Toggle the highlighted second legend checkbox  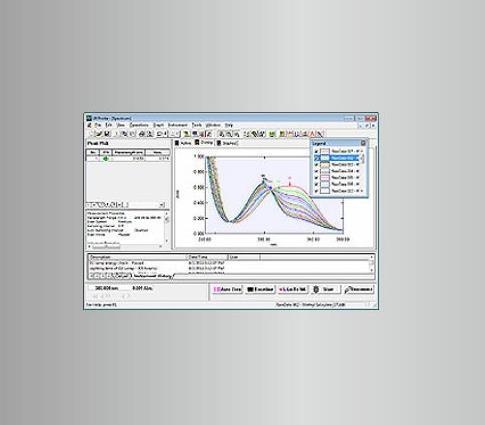[x=316, y=158]
